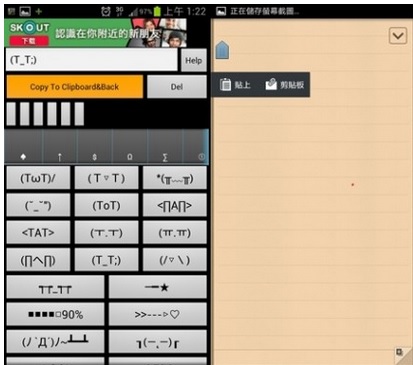
Task: Click the Del button
Action: pos(177,87)
